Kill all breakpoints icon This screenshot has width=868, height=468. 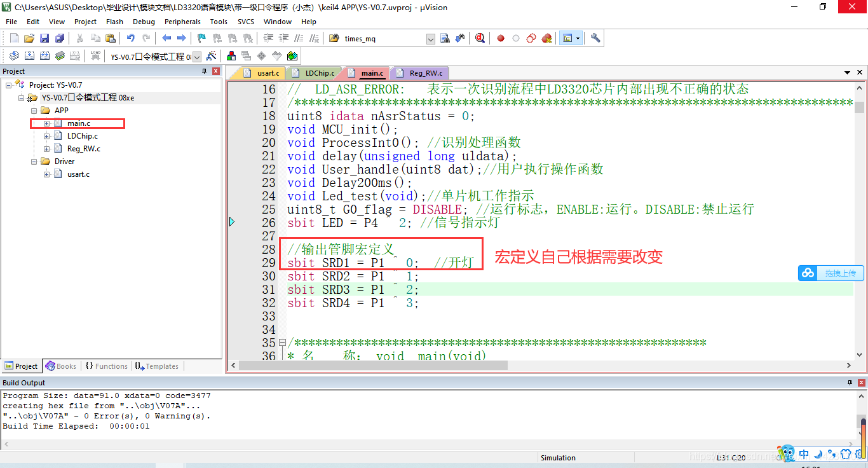(546, 38)
